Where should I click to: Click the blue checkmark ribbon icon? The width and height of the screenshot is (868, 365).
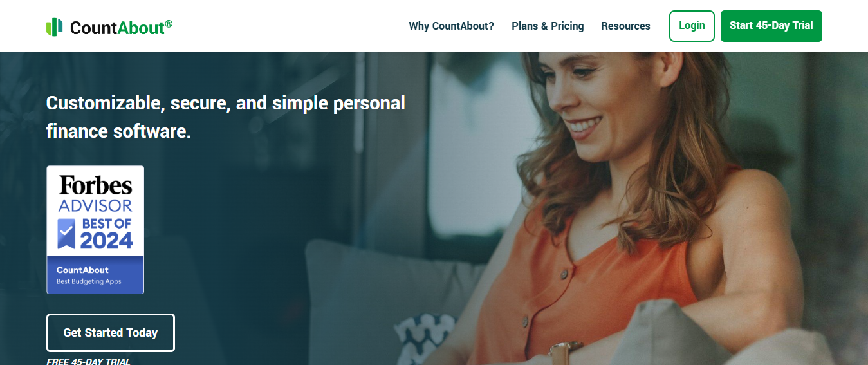(x=66, y=234)
